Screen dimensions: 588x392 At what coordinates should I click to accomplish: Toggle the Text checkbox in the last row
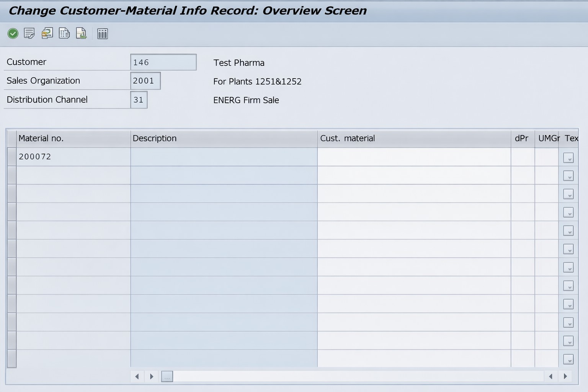[568, 359]
